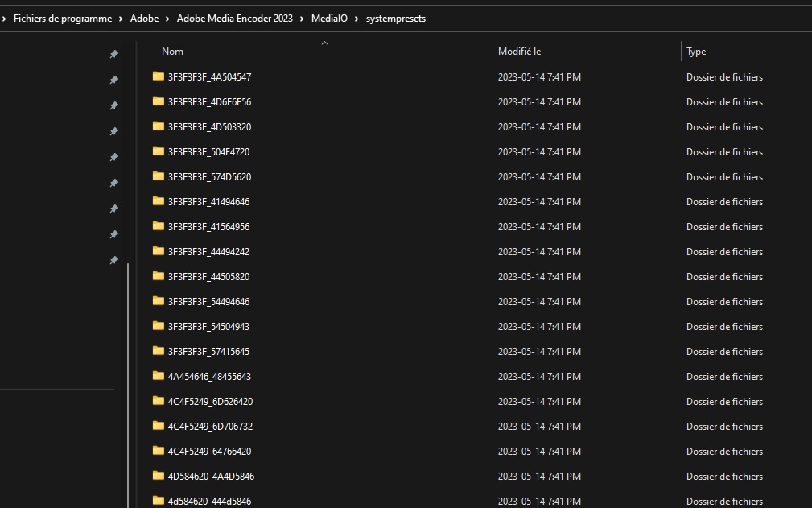The image size is (812, 508).
Task: Click the systempresets breadcrumb
Action: tap(396, 19)
